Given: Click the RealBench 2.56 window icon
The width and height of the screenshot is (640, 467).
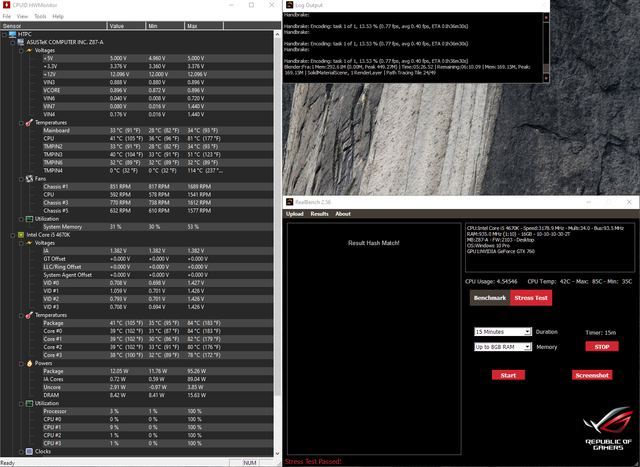Looking at the screenshot, I should (x=289, y=202).
